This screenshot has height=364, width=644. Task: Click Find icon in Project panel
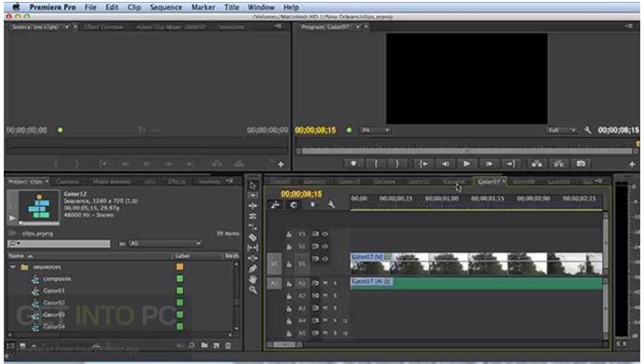point(192,345)
